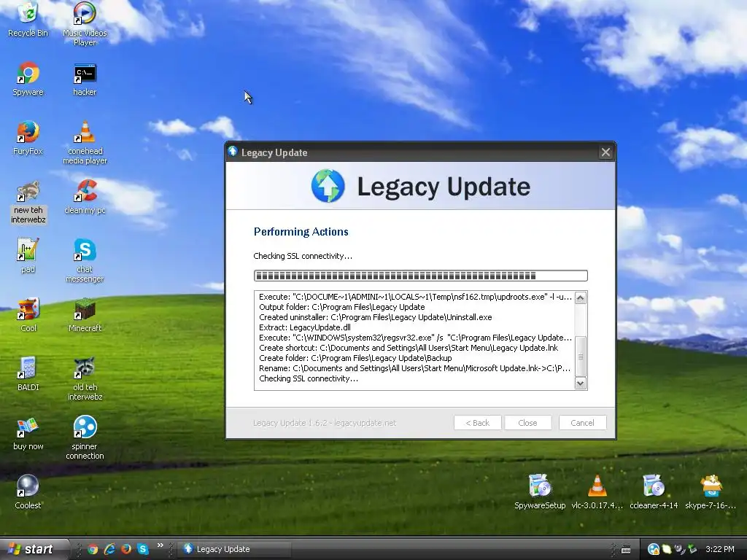Click the installation progress bar
This screenshot has width=747, height=560.
421,276
